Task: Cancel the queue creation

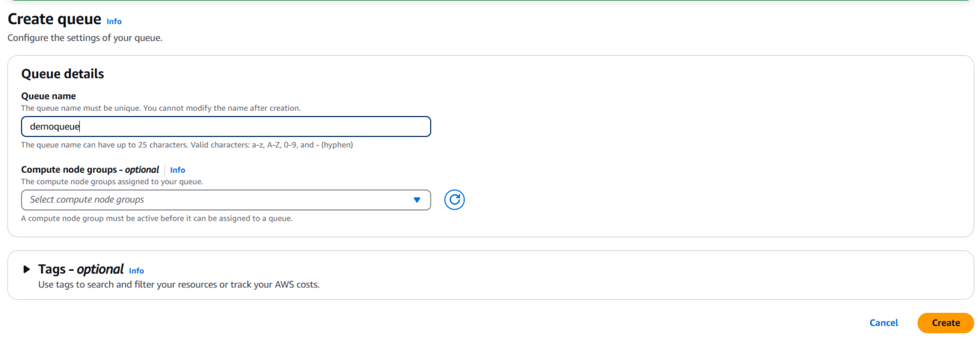Action: tap(884, 323)
